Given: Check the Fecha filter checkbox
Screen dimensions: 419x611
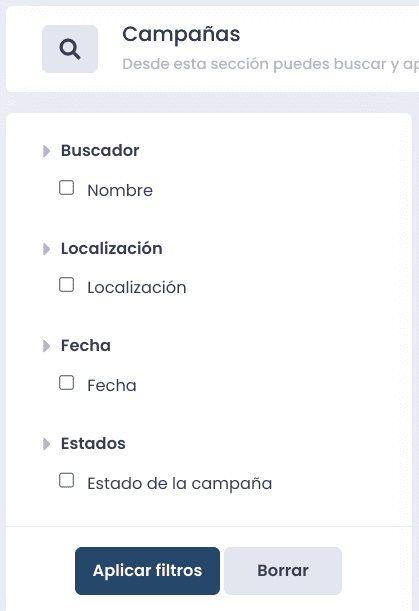Looking at the screenshot, I should 67,383.
